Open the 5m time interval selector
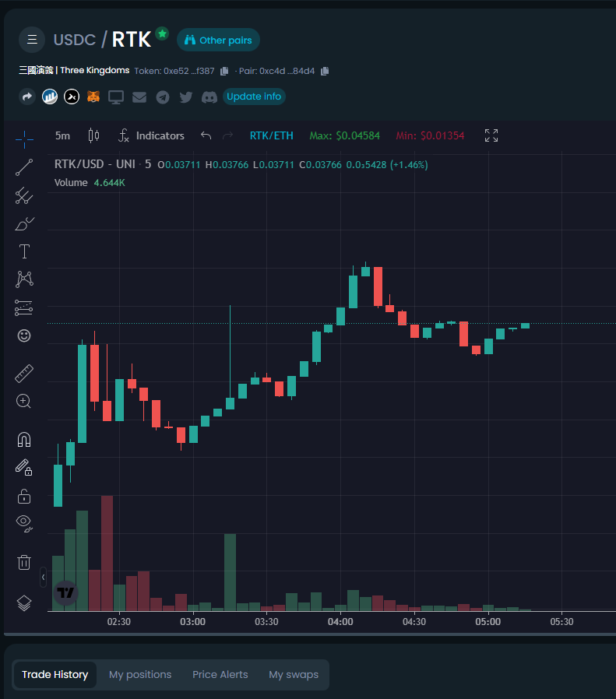 click(62, 135)
